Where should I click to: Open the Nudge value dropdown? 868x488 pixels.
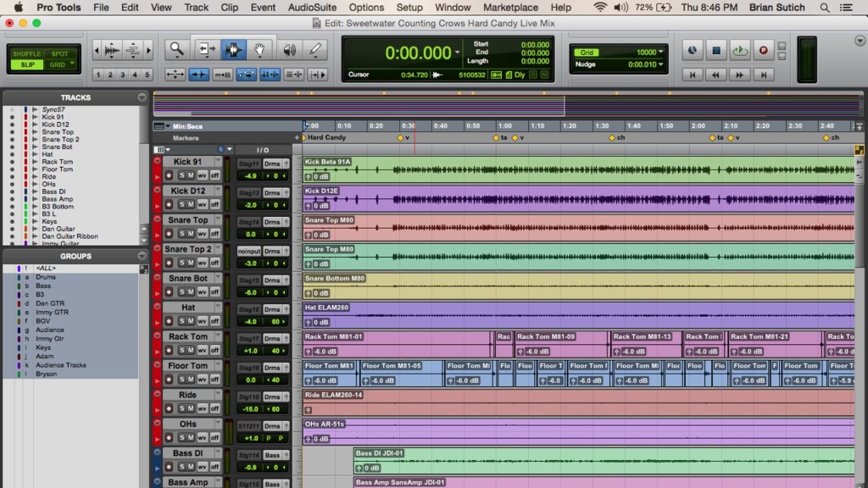pos(660,64)
